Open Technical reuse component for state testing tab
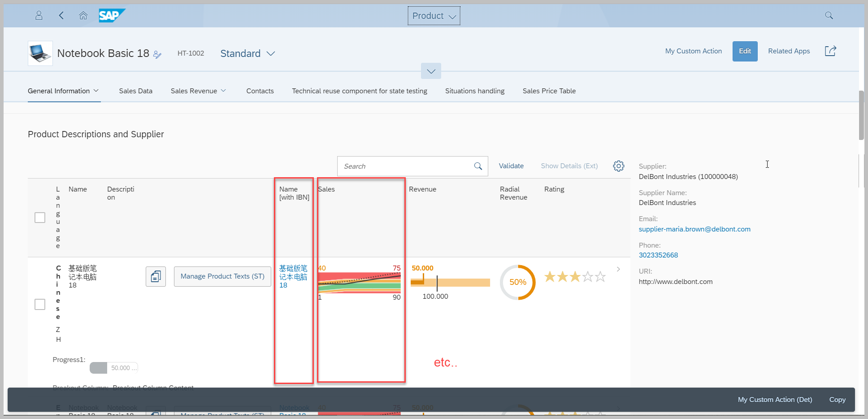 pos(360,91)
